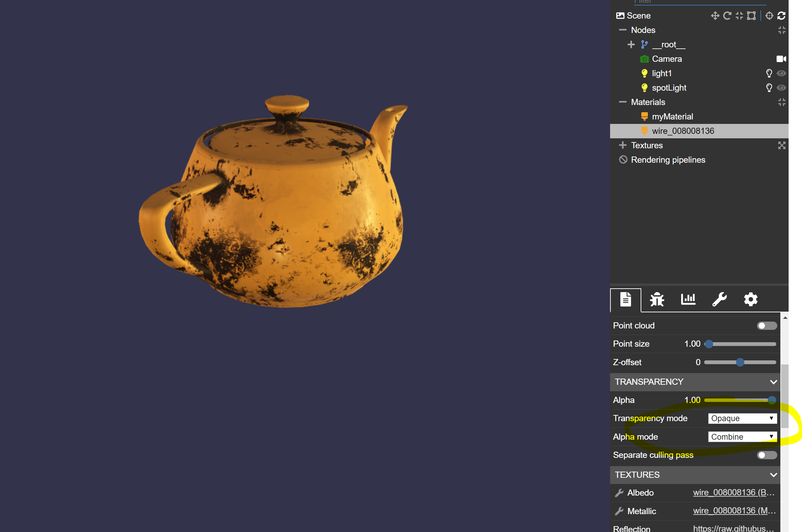Activate the bounding box gizmo icon
This screenshot has width=802, height=532.
click(751, 16)
